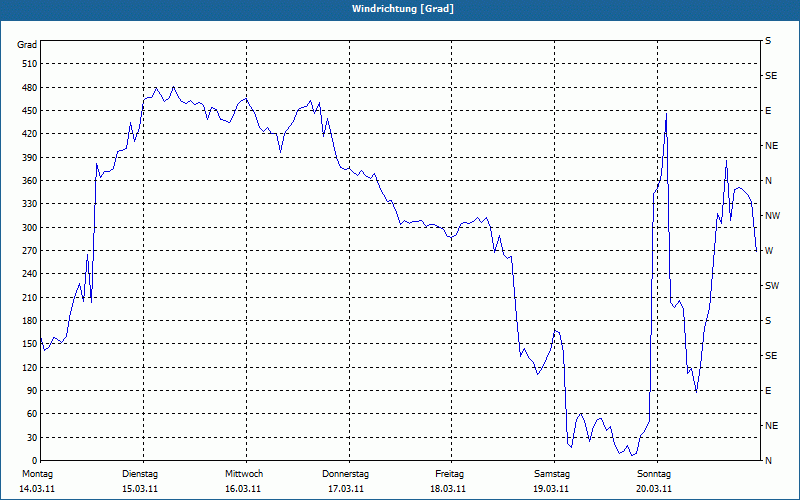Click the 'SW' compass label
This screenshot has height=500, width=800.
point(772,286)
